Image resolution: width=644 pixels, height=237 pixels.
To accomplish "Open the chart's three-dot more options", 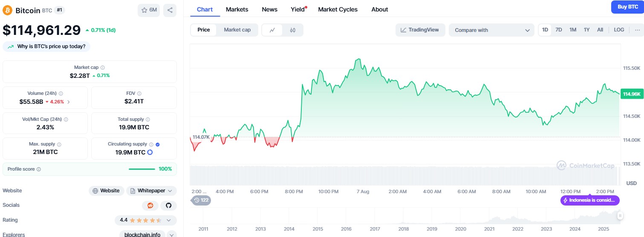I will pos(637,30).
